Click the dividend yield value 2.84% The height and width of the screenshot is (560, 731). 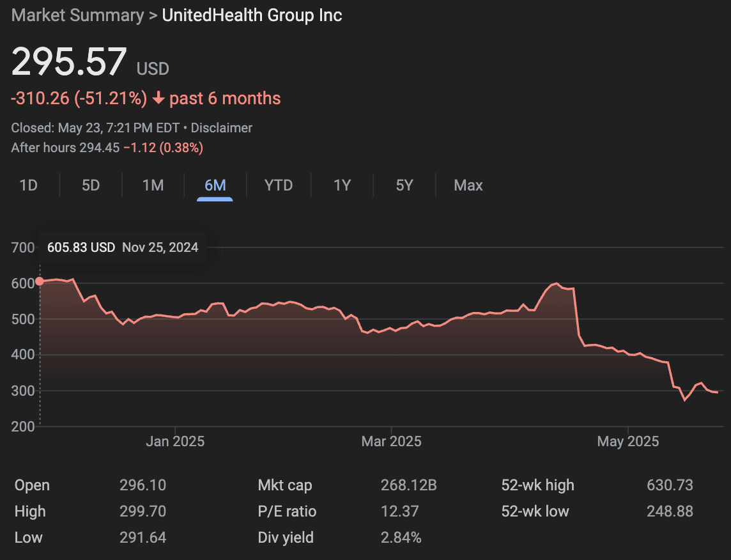point(401,538)
